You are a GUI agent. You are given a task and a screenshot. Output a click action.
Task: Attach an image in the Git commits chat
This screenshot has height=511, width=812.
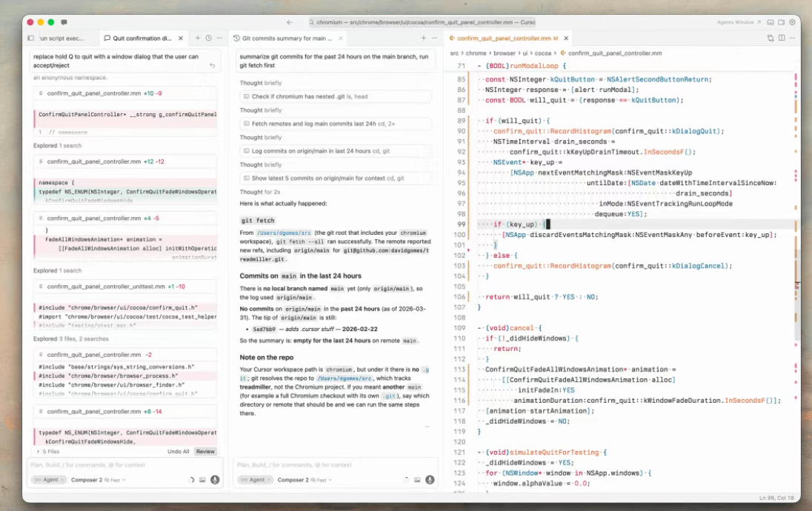tap(417, 480)
